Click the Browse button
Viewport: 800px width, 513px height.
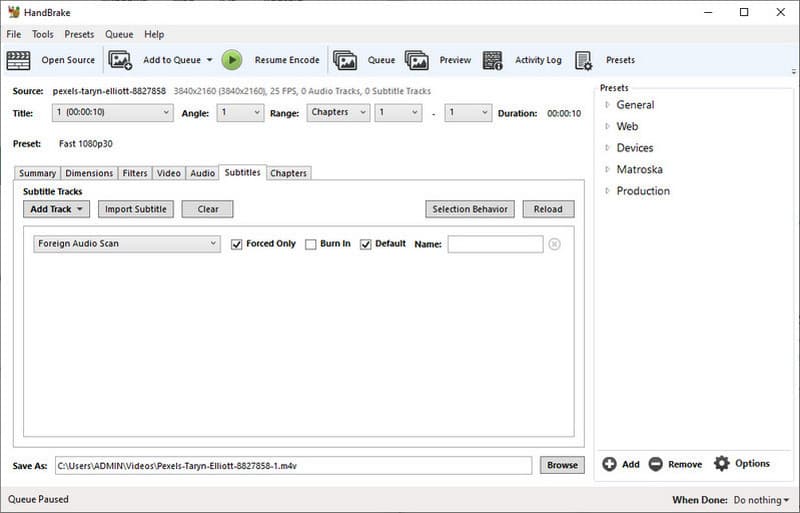click(x=562, y=465)
